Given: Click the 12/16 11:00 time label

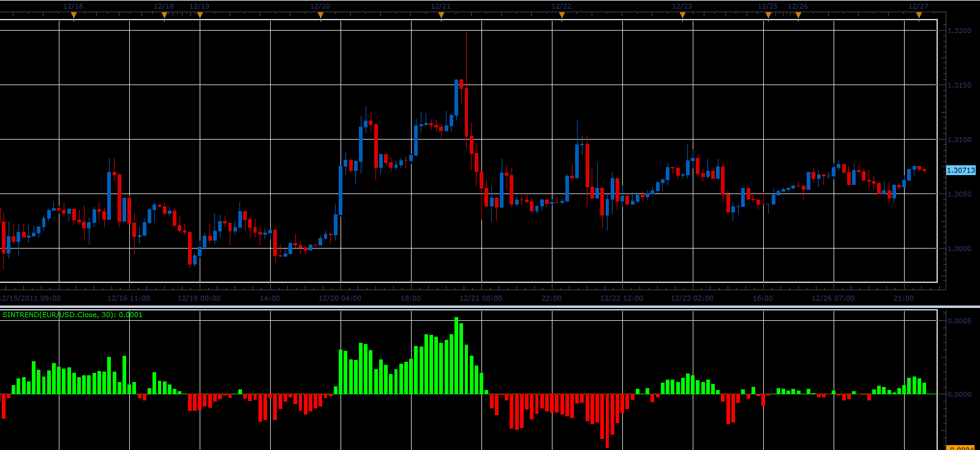Looking at the screenshot, I should [x=129, y=299].
